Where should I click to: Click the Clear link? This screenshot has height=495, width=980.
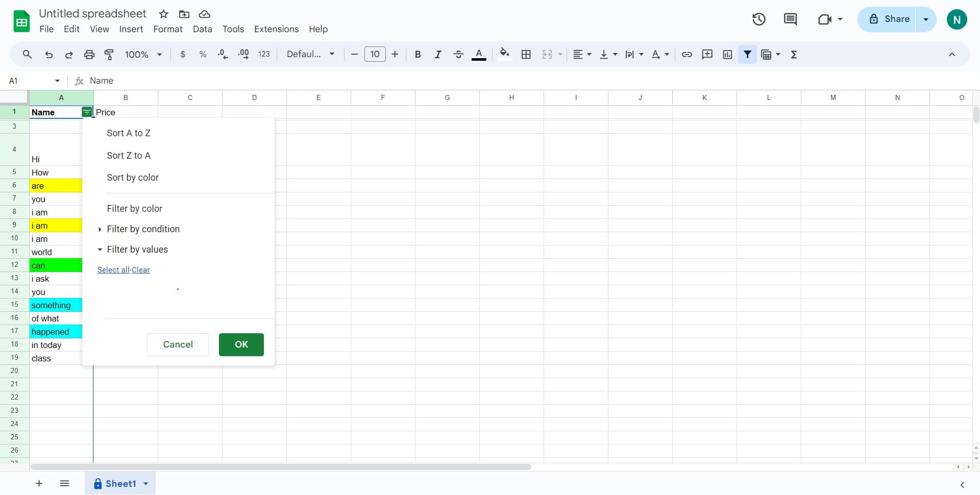141,269
